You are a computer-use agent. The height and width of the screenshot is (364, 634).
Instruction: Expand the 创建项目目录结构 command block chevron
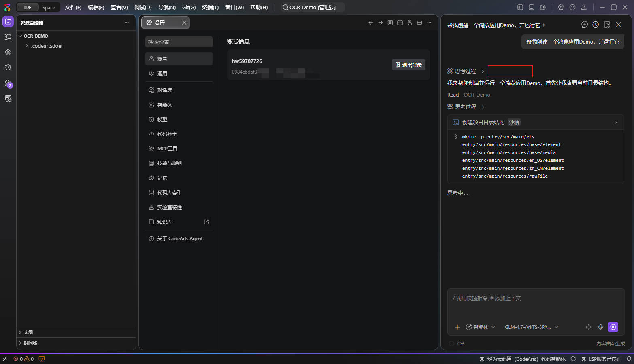click(x=616, y=122)
